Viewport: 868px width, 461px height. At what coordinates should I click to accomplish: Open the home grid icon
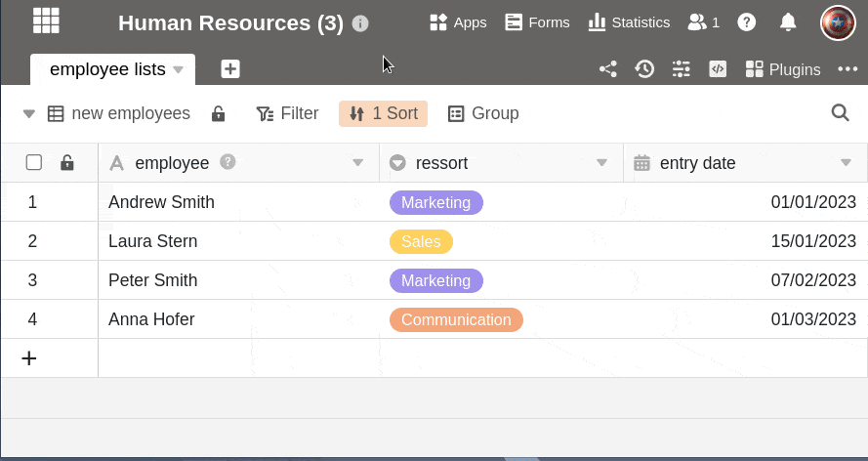46,21
